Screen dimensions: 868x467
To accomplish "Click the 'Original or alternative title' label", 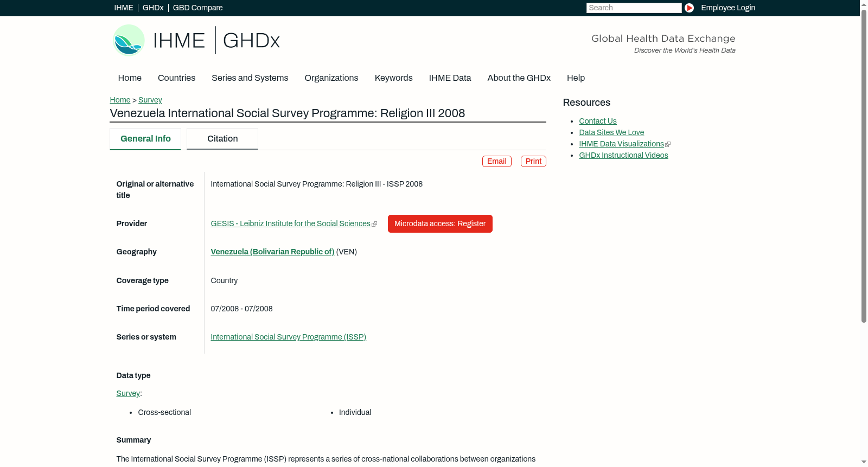I will [x=155, y=190].
